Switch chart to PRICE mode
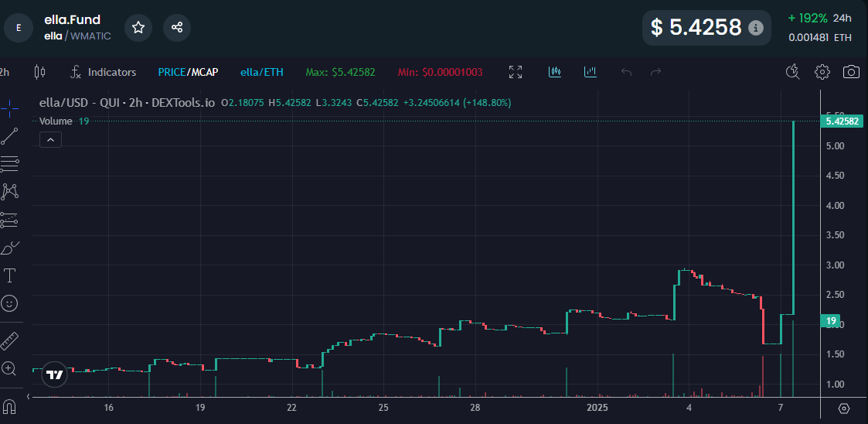The width and height of the screenshot is (868, 424). [172, 72]
